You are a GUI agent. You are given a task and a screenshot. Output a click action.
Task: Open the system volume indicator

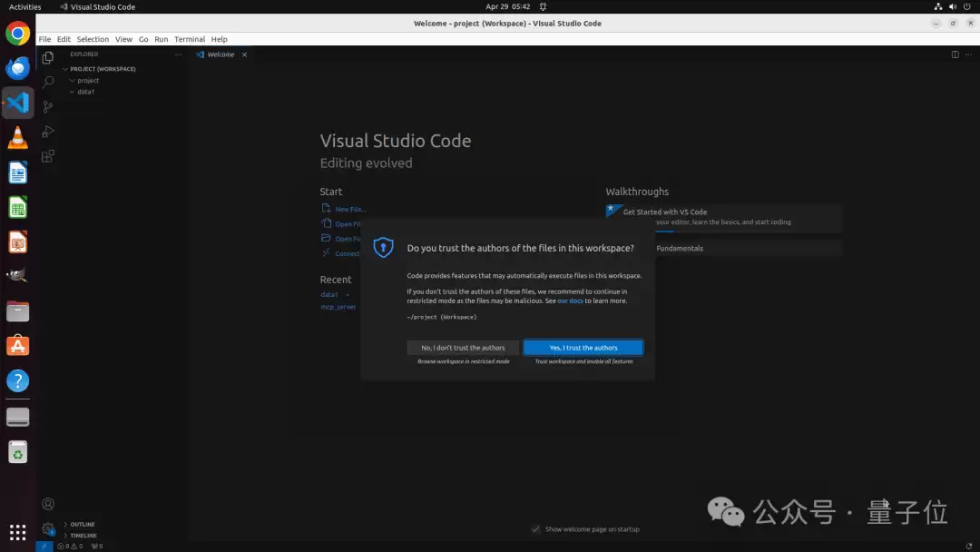coord(953,7)
